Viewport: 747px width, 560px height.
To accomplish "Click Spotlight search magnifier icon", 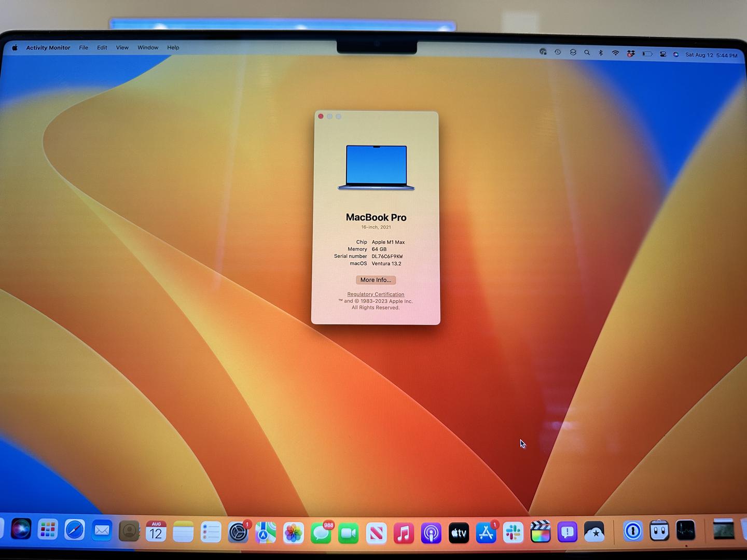I will 587,52.
